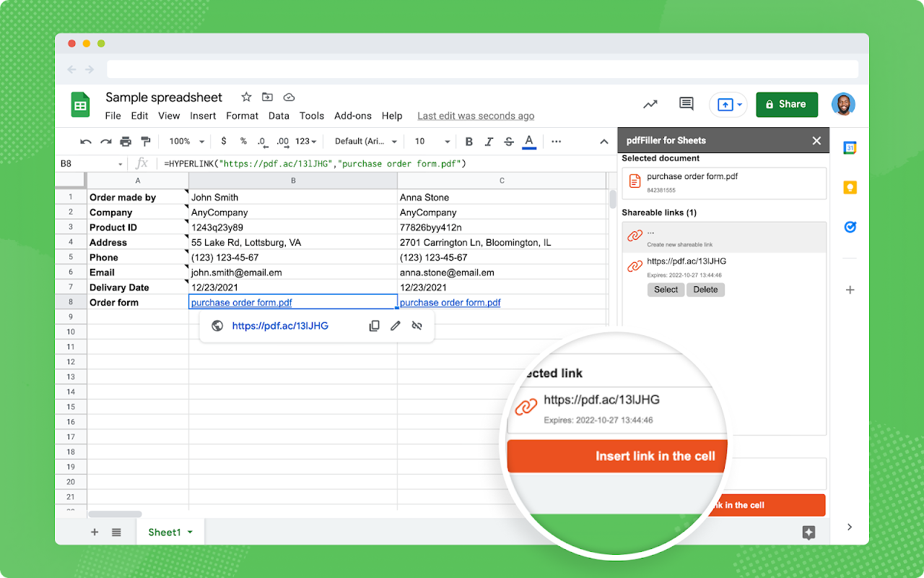Image resolution: width=924 pixels, height=578 pixels.
Task: Open the Sheet1 tab dropdown arrow
Action: (190, 532)
